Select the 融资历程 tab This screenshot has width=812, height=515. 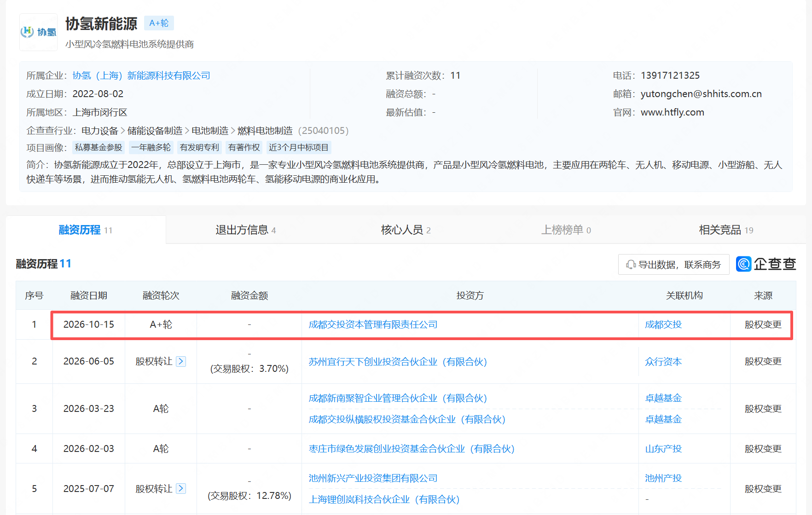click(86, 230)
